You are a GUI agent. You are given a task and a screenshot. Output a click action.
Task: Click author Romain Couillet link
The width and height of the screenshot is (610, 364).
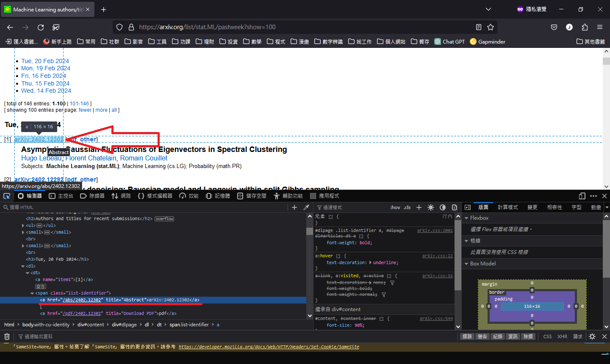tap(144, 158)
